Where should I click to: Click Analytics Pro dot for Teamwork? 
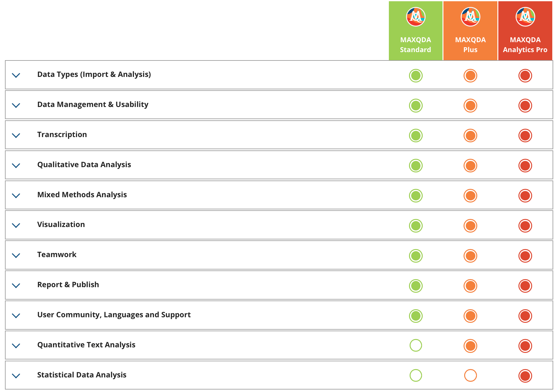coord(525,256)
